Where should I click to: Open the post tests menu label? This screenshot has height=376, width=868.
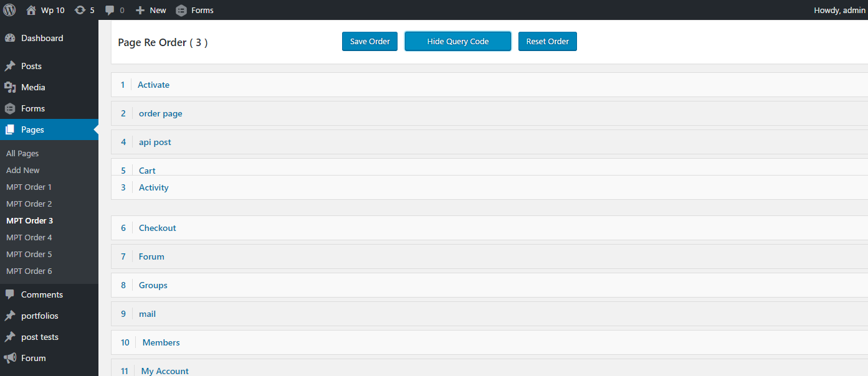40,337
